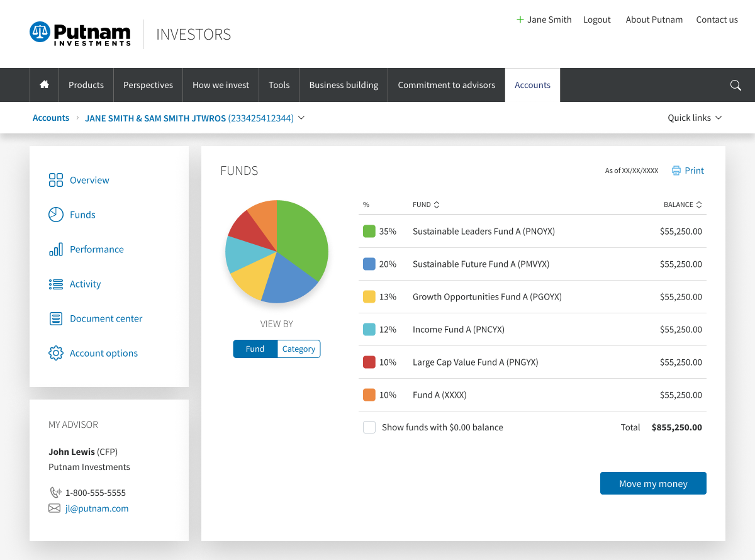The height and width of the screenshot is (560, 755).
Task: Switch to the Accounts tab
Action: point(532,85)
